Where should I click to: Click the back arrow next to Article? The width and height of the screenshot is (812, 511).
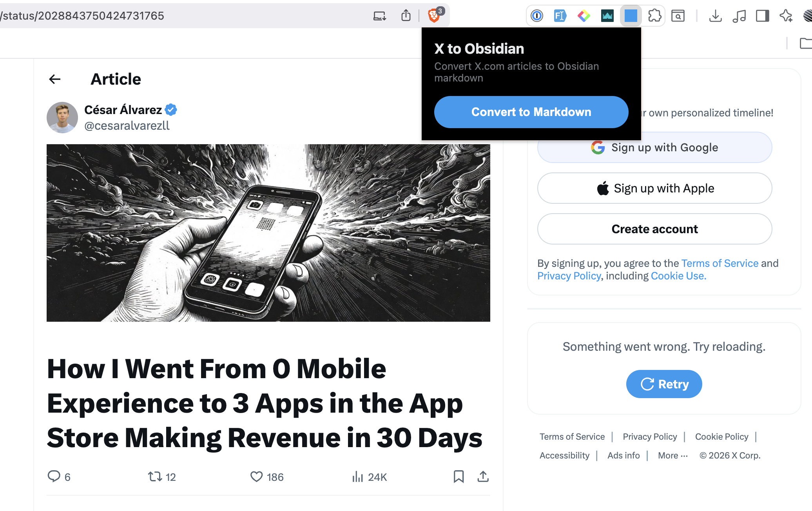55,79
